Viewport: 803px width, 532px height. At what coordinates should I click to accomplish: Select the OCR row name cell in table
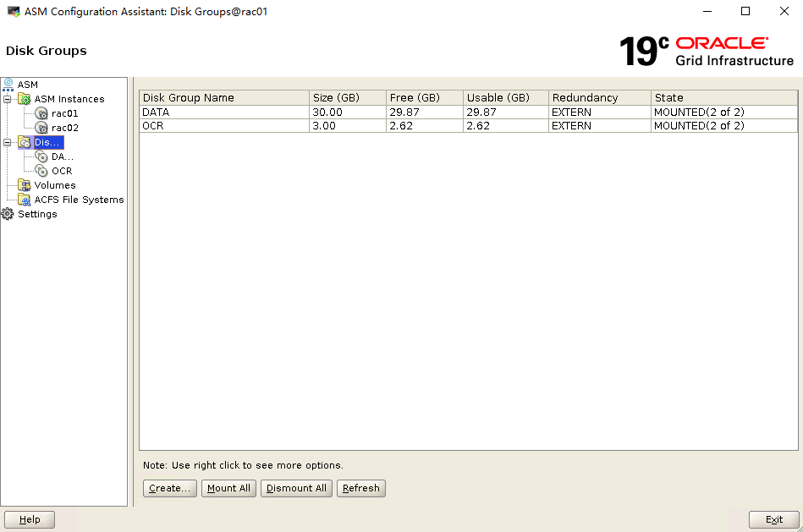(x=224, y=126)
